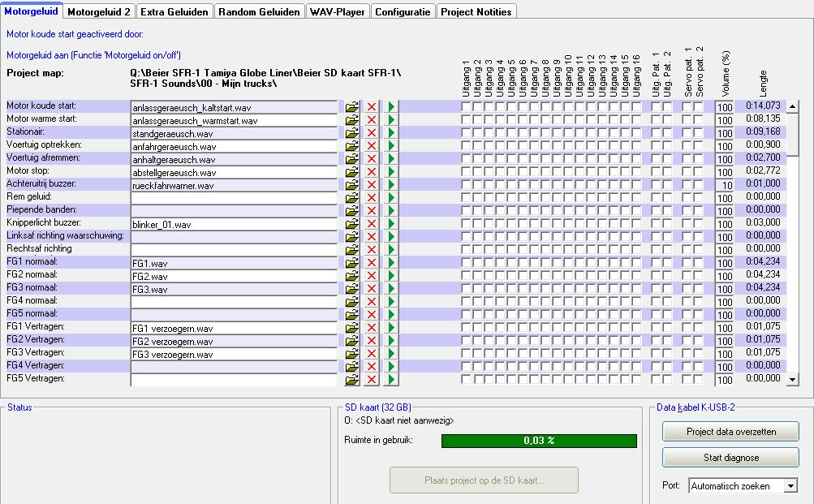814x504 pixels.
Task: Click the sound list scrollbar thumb
Action: (x=792, y=134)
